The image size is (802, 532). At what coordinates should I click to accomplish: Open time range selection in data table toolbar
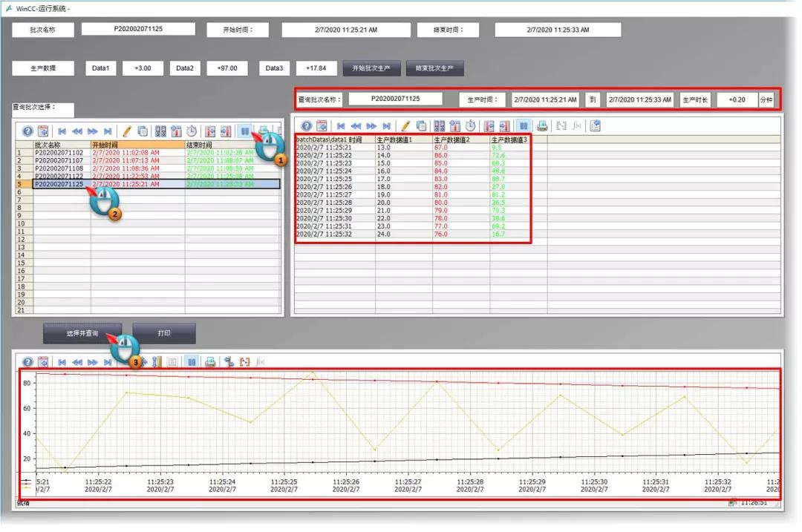click(x=471, y=126)
